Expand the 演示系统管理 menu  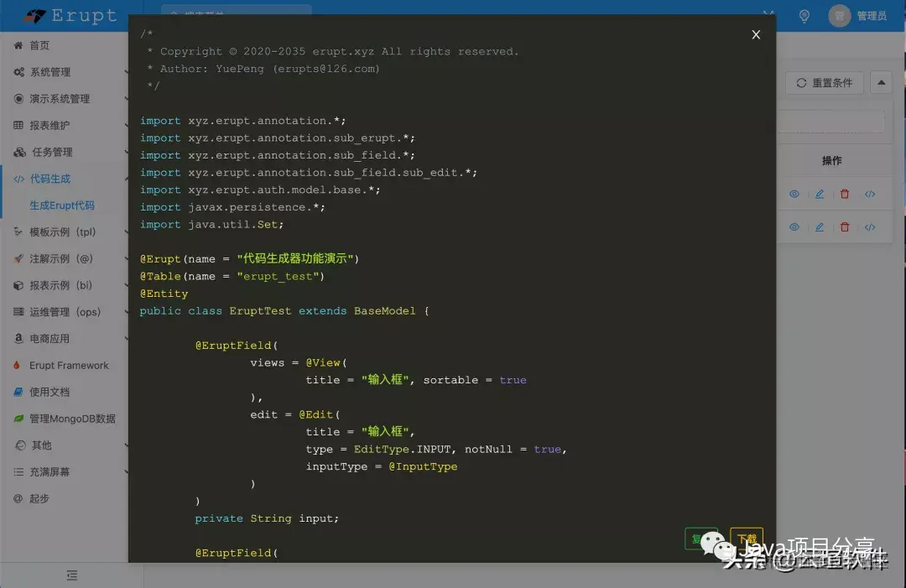[x=64, y=99]
